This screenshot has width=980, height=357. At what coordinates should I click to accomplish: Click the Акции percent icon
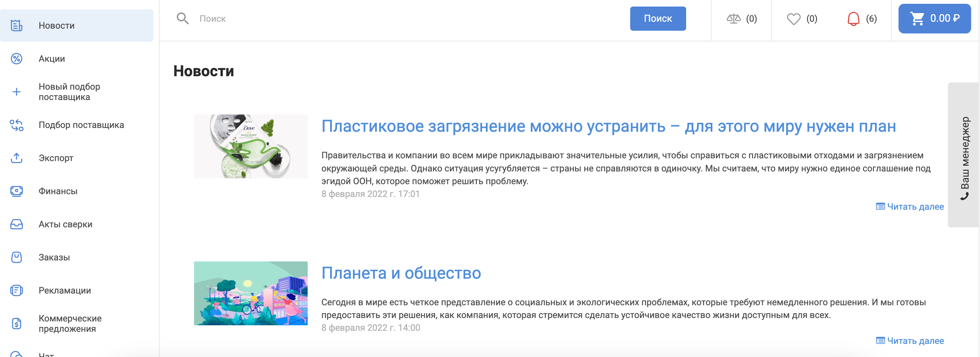tap(16, 59)
